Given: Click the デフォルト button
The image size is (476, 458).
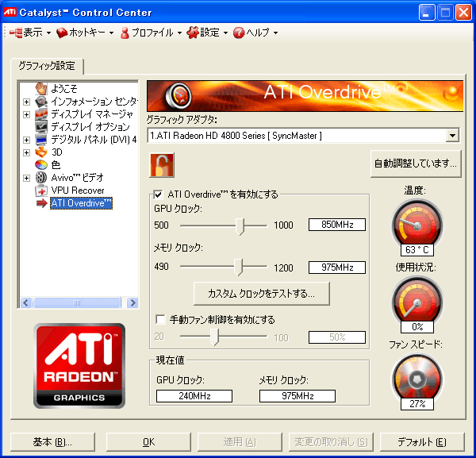Looking at the screenshot, I should tap(421, 442).
